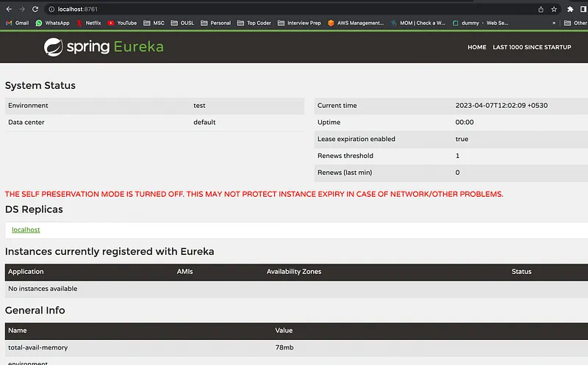Open the Netflix bookmark
Screen dimensions: 588x365
point(89,23)
